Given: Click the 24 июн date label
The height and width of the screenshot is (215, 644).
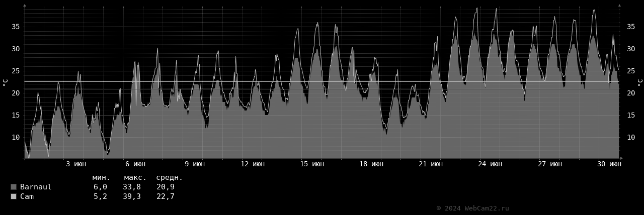Looking at the screenshot, I should point(490,164).
